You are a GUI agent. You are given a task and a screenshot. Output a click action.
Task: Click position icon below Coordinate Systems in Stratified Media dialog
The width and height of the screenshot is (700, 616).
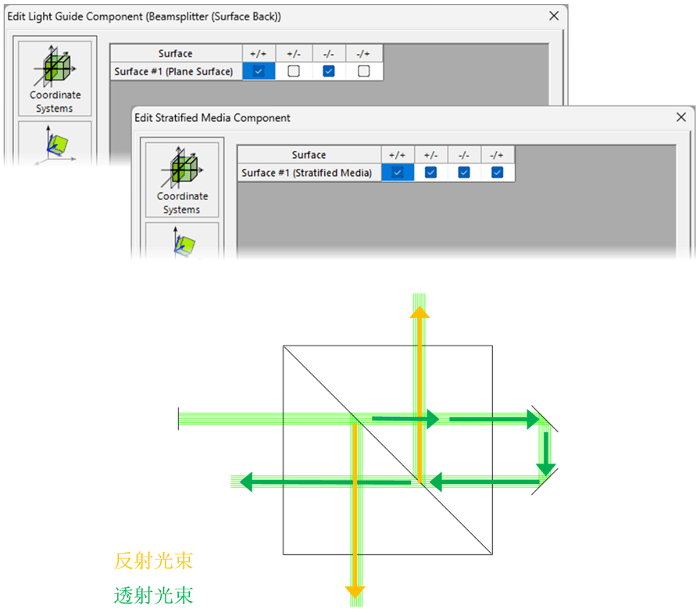(182, 240)
